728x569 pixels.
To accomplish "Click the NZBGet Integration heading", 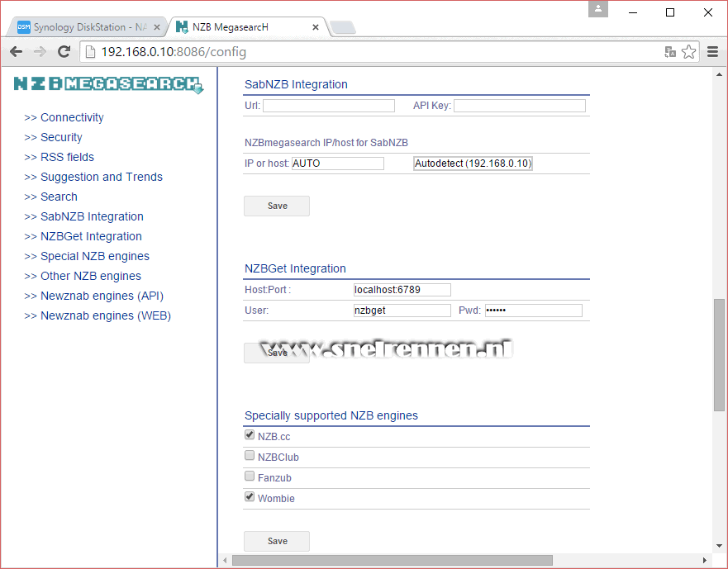I will tap(295, 268).
